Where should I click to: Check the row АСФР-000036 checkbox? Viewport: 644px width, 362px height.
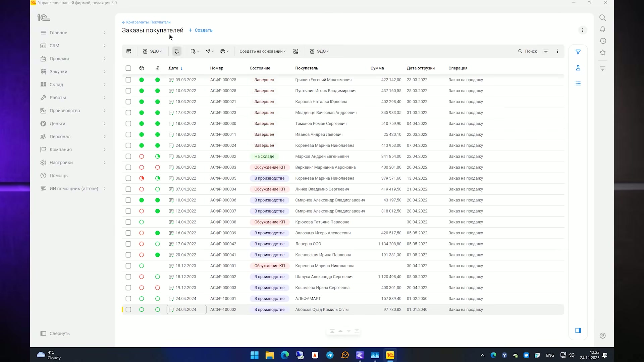coord(128,200)
